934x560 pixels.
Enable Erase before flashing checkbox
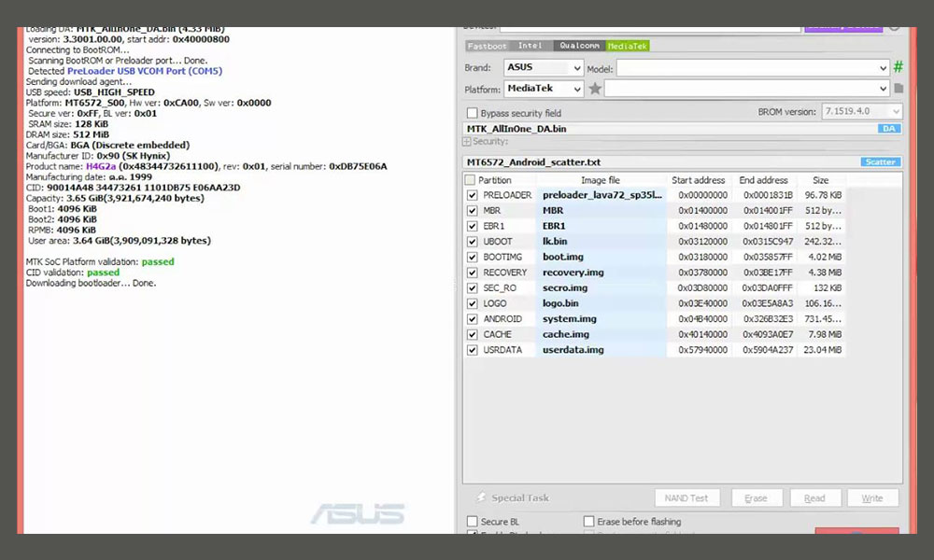589,522
